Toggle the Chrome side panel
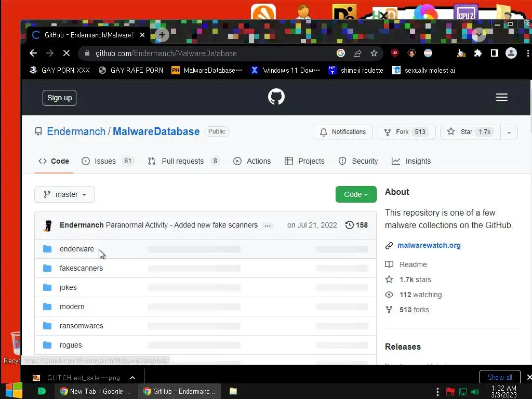532x399 pixels. 495,54
